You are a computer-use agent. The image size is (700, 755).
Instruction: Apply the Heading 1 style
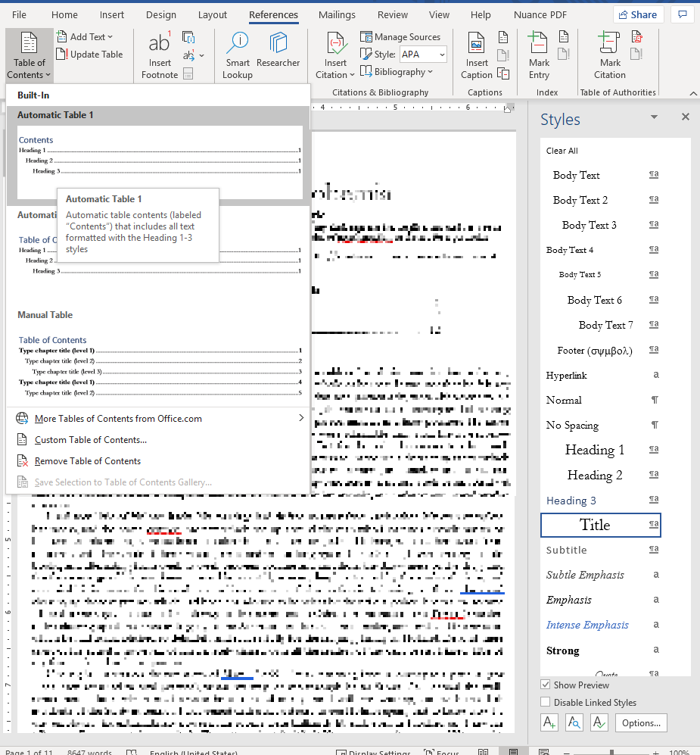point(595,450)
